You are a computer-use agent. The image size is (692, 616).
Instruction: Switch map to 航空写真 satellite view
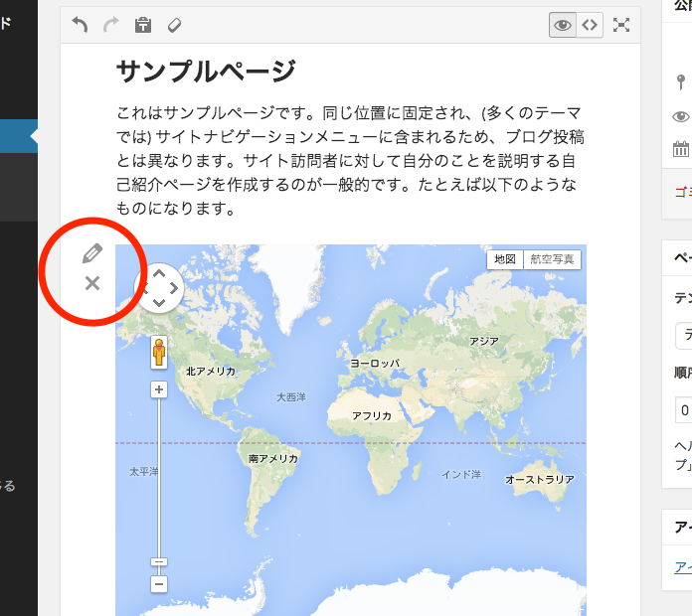(x=552, y=259)
